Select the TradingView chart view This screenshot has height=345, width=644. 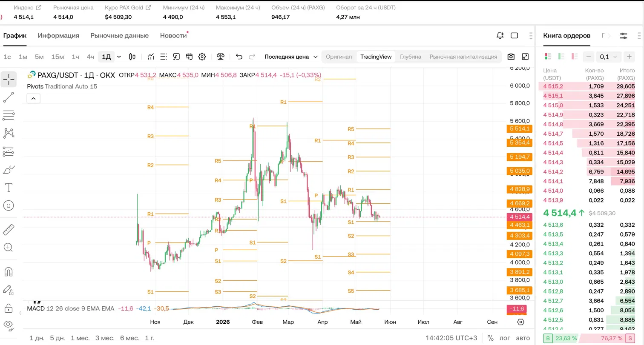click(x=376, y=57)
